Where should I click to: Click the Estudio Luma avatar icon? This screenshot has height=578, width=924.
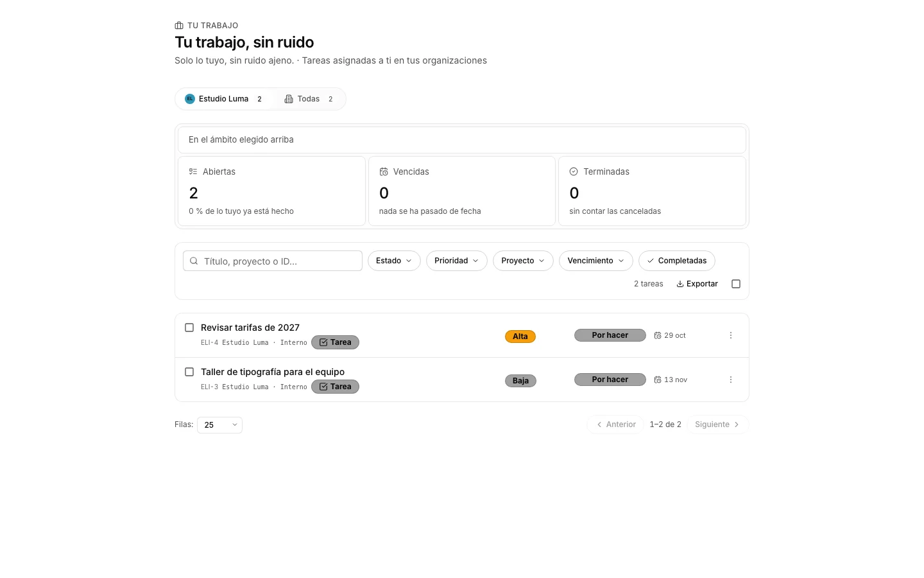[x=190, y=99]
